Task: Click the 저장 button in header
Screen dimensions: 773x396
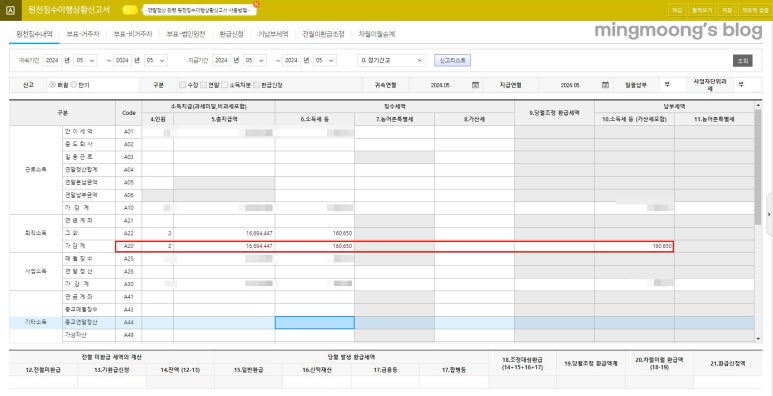Action: click(x=726, y=10)
